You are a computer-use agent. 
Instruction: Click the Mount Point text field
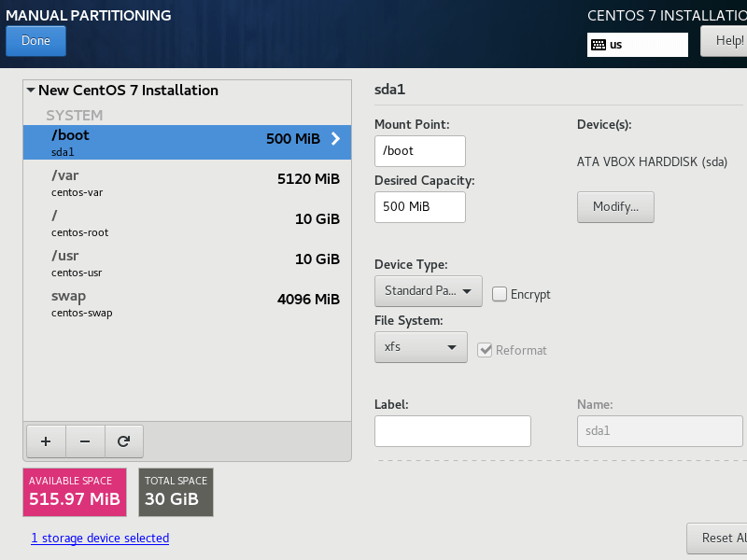pos(419,151)
